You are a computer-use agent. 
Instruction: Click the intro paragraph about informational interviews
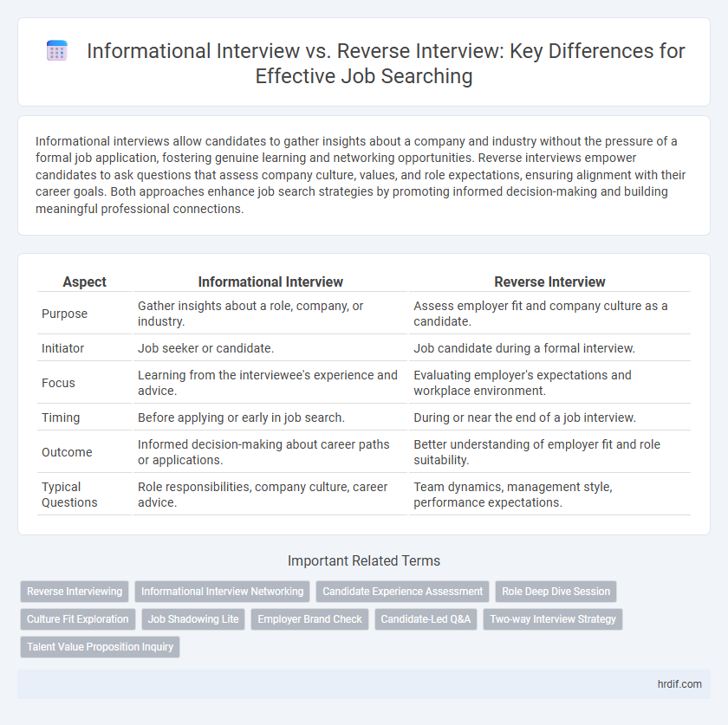(x=361, y=175)
